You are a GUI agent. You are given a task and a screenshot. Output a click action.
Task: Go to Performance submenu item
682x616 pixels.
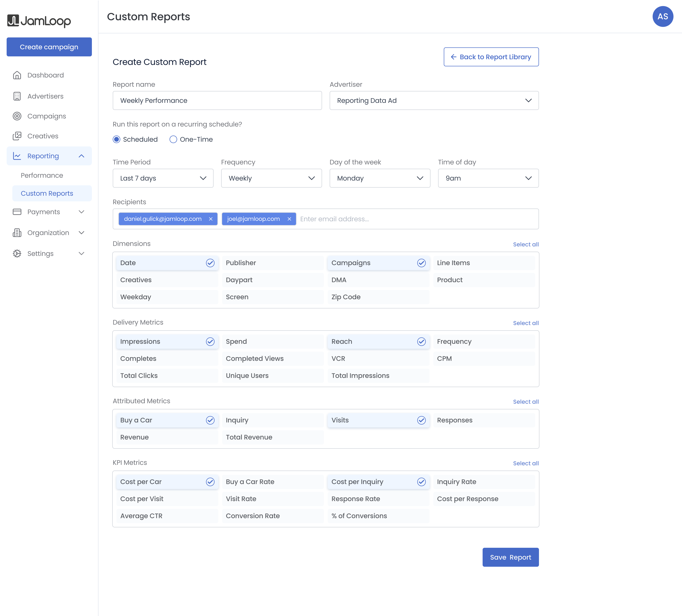click(42, 175)
